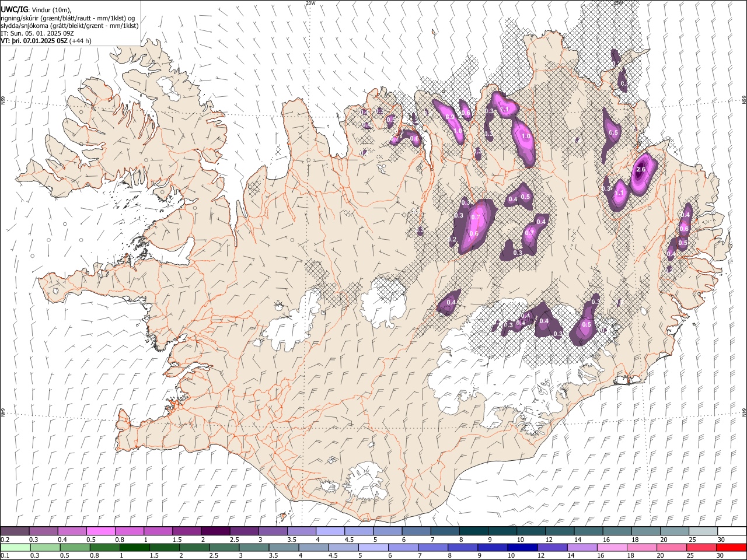Choose the upper-row legend swatch labeled 0.8
This screenshot has width=747, height=560.
pyautogui.click(x=130, y=531)
